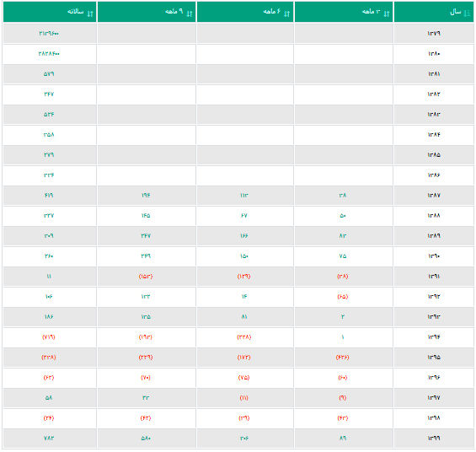Click the red annual value (۷۱۹) for ۱۳۹۴
The height and width of the screenshot is (452, 476).
coord(49,336)
